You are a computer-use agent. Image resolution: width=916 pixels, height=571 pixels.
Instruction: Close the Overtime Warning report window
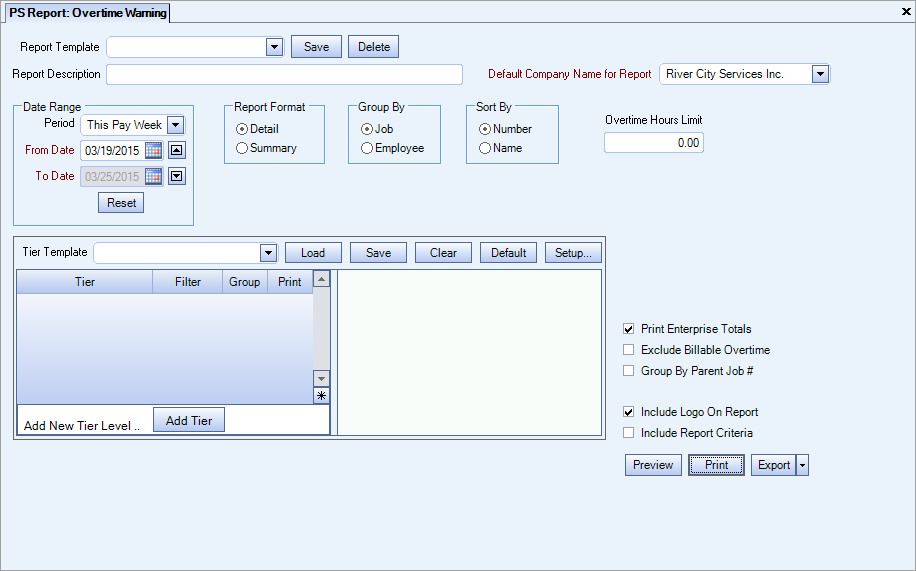click(905, 11)
